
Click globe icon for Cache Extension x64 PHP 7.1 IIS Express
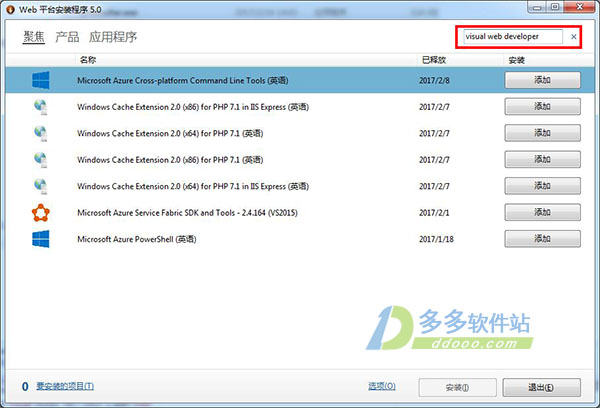(41, 186)
